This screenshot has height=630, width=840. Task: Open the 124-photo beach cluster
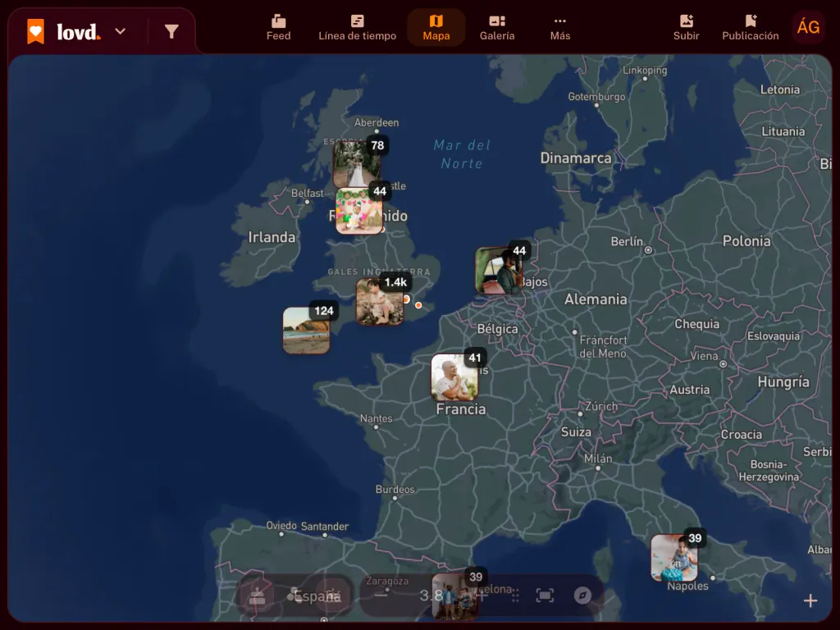click(307, 330)
